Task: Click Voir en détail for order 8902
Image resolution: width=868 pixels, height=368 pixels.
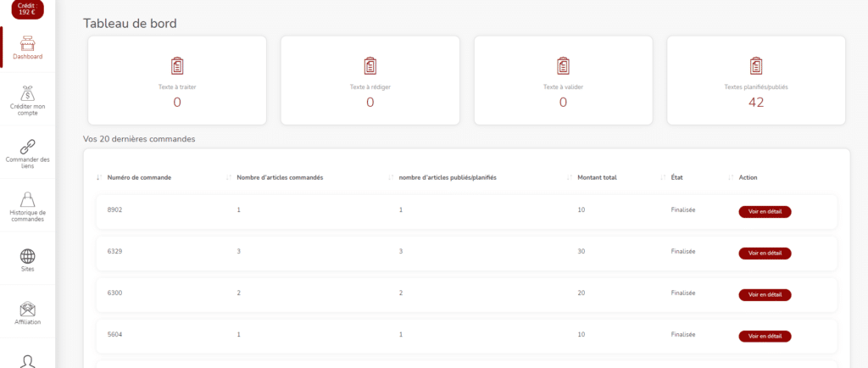Action: 765,212
